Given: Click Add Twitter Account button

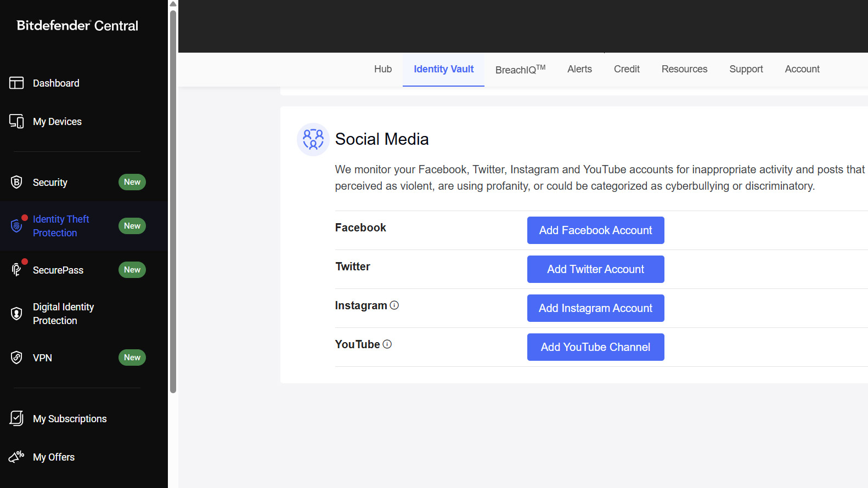Looking at the screenshot, I should [595, 269].
